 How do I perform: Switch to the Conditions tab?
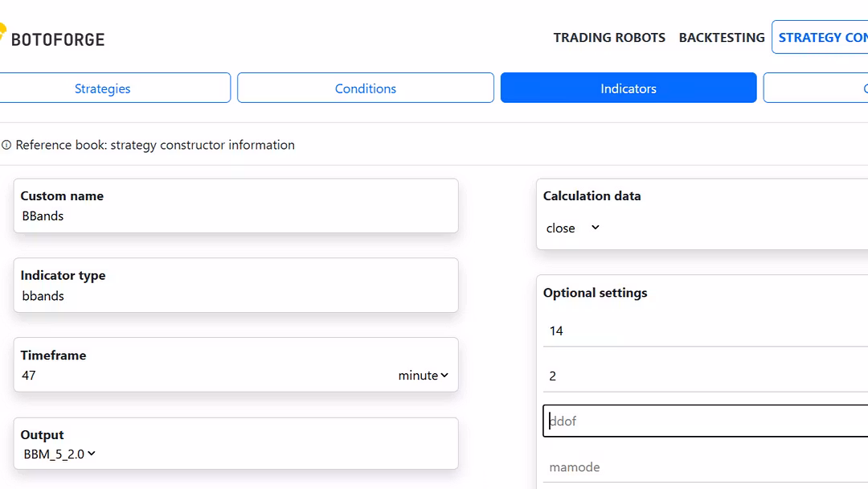pyautogui.click(x=366, y=88)
